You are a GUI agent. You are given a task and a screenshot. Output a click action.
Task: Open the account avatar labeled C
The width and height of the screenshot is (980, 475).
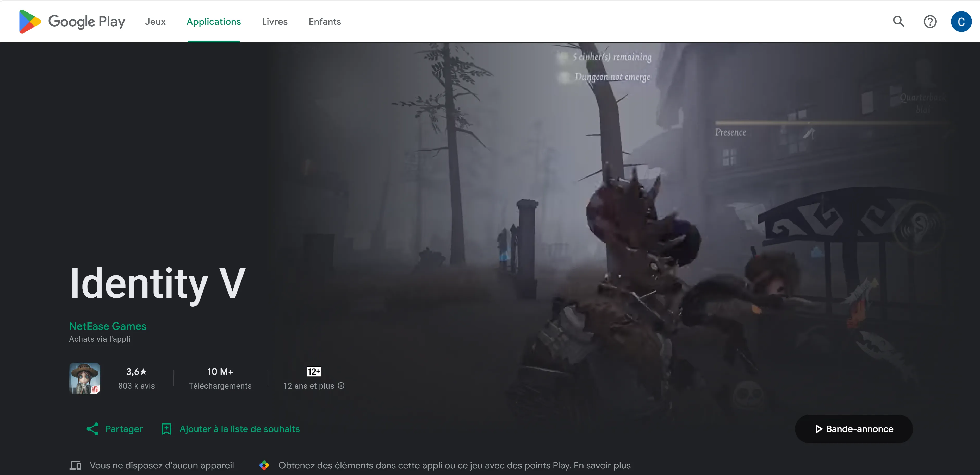(961, 22)
